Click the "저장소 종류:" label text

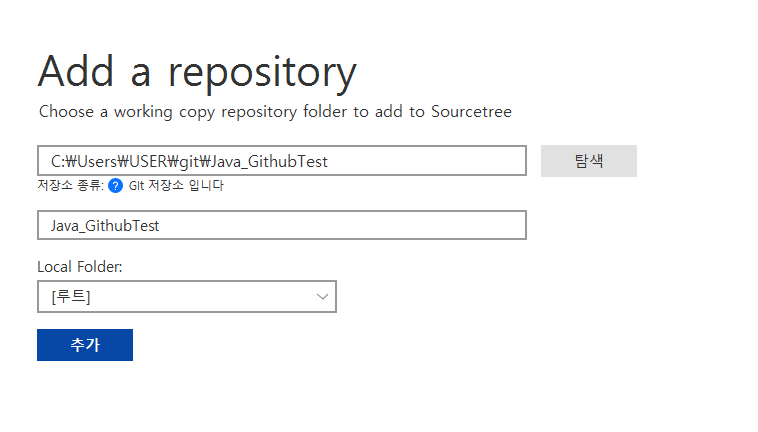[x=71, y=186]
